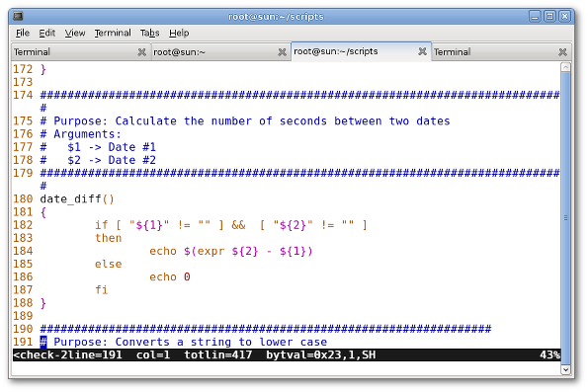Click 'col=1' in the status line
Viewport: 588px width, 392px height.
click(x=153, y=354)
